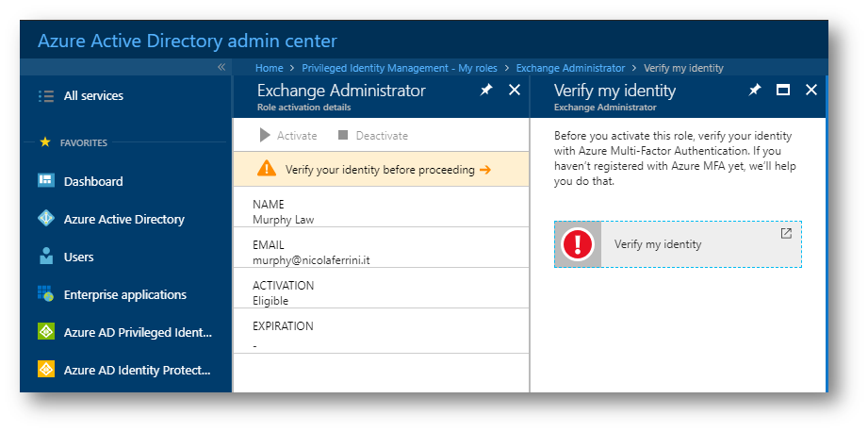Open the Verify your identity before proceeding banner
The height and width of the screenshot is (432, 868).
(x=381, y=170)
